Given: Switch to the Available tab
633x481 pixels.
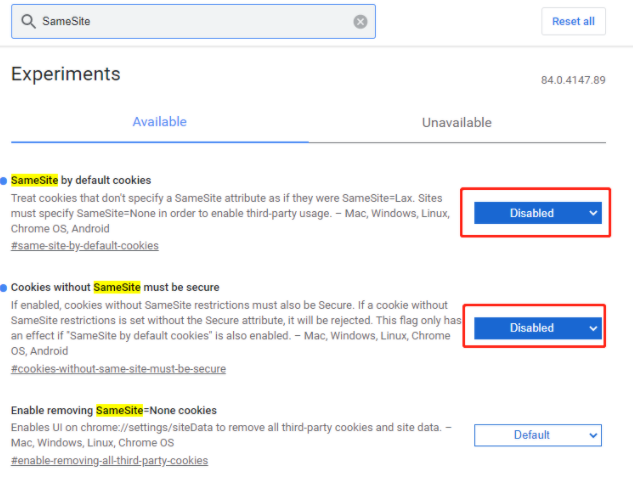Looking at the screenshot, I should coord(159,122).
